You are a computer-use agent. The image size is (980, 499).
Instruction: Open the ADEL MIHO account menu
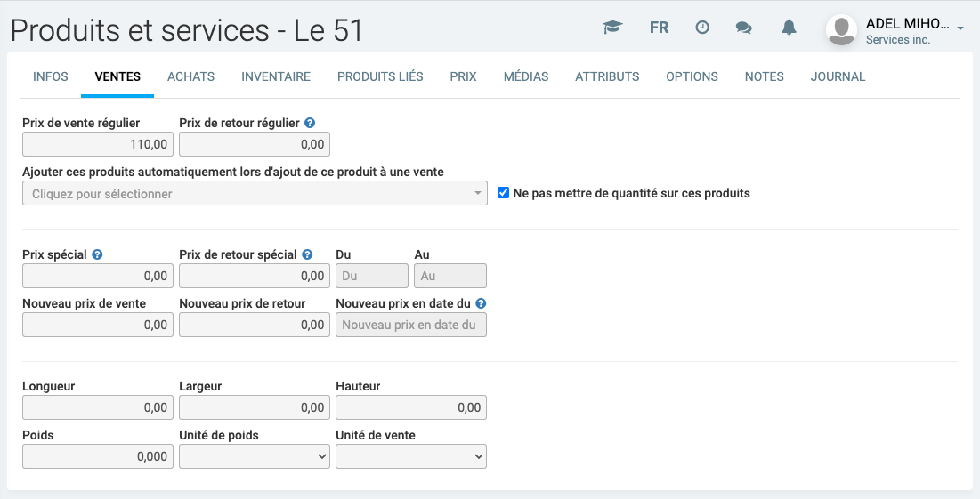(x=912, y=30)
